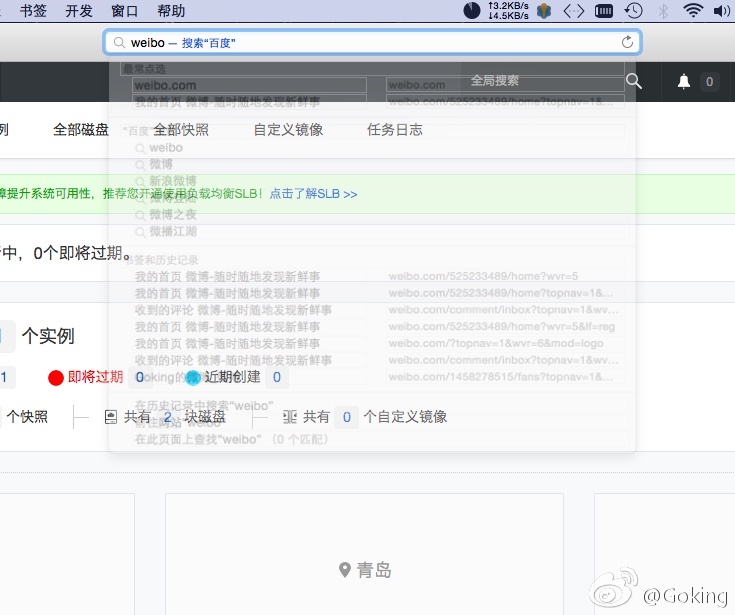The width and height of the screenshot is (735, 615).
Task: Open the 点击了解SLB >> link
Action: click(x=313, y=194)
